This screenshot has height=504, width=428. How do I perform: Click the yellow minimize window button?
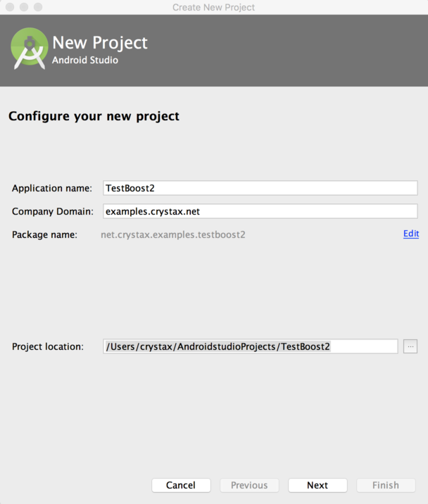24,7
